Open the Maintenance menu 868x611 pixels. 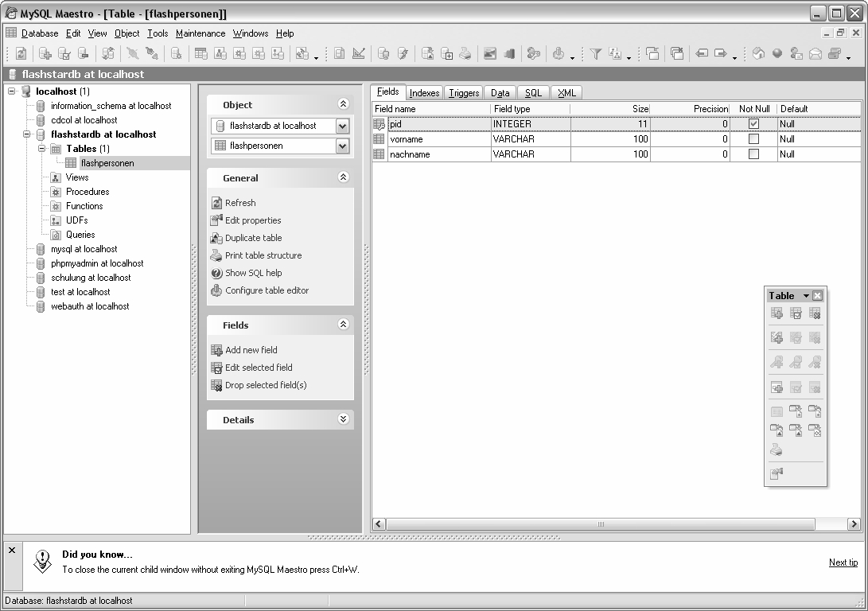pos(200,33)
